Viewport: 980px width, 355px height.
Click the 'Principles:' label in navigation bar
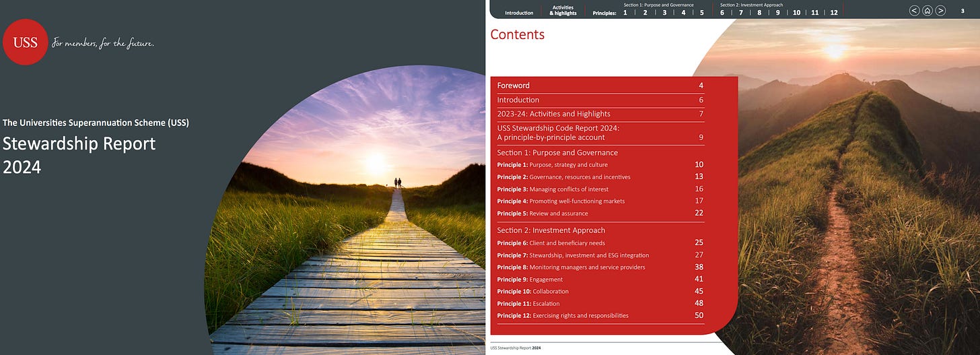coord(604,13)
